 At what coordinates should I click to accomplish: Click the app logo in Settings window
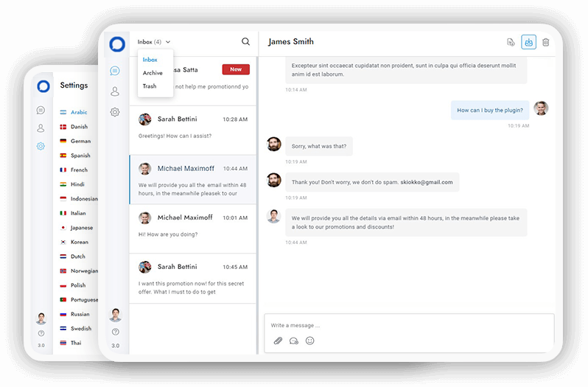(43, 86)
